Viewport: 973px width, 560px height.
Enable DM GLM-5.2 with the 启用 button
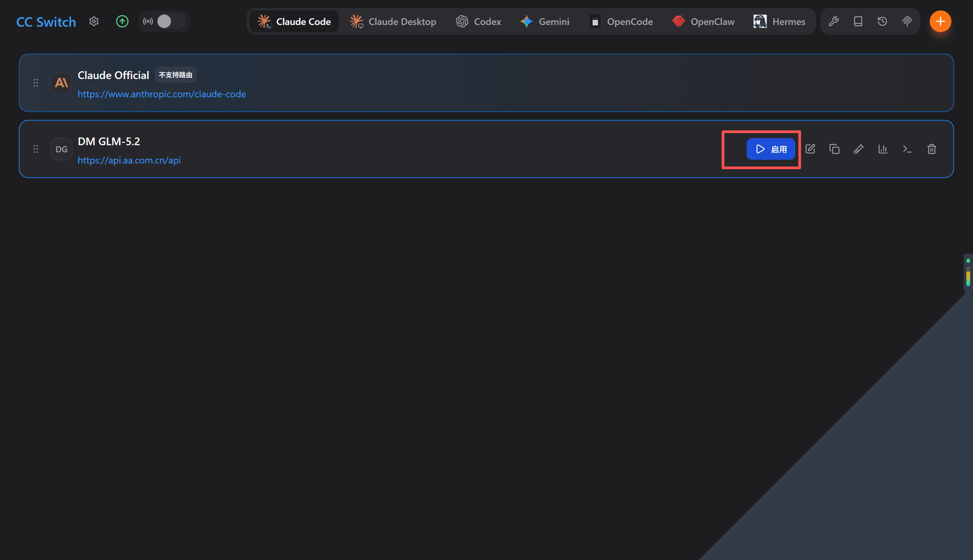pyautogui.click(x=771, y=149)
